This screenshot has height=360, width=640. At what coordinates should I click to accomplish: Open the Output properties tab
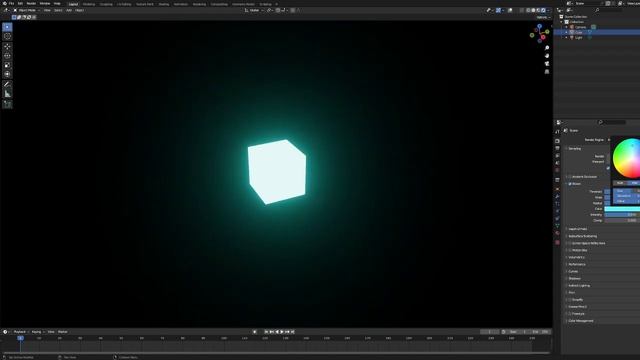click(x=558, y=148)
